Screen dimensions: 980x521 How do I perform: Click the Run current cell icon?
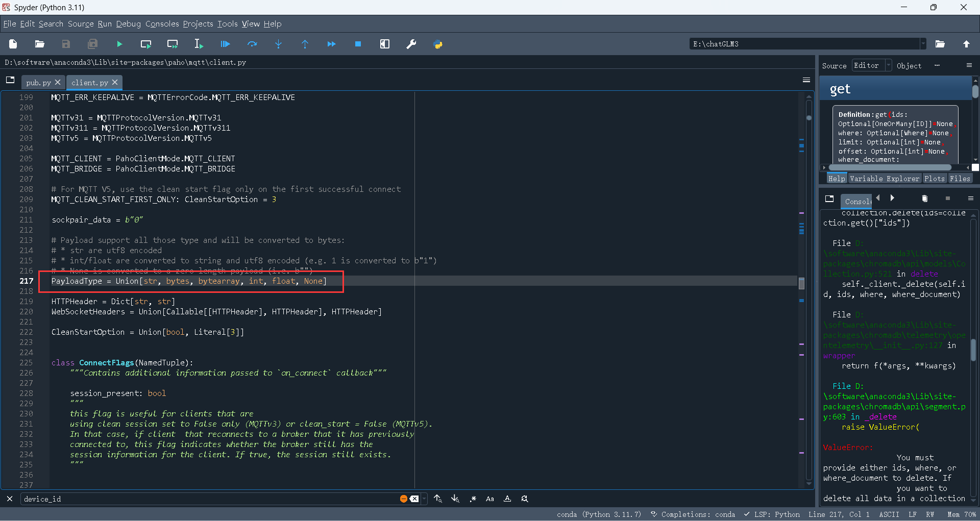tap(146, 44)
